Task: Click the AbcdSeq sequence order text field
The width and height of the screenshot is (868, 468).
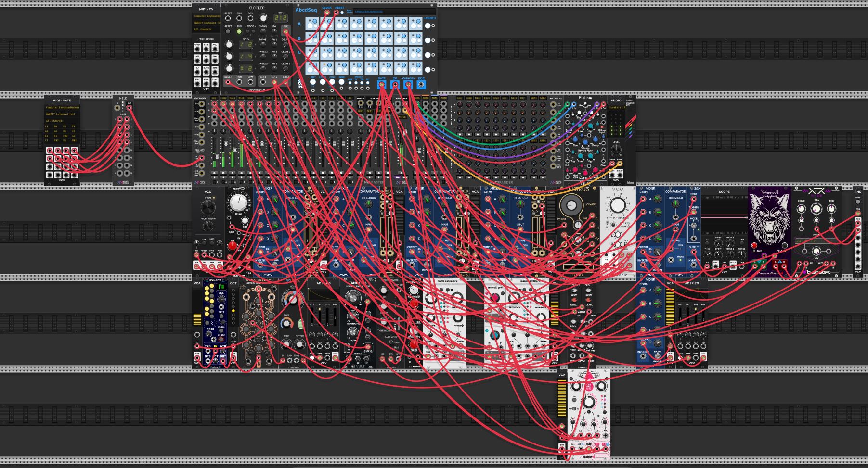Action: [x=395, y=11]
